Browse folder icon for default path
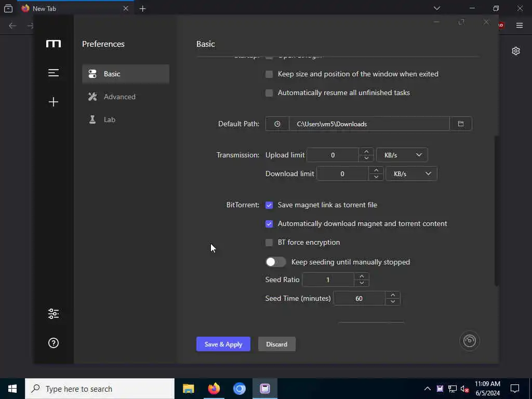Image resolution: width=532 pixels, height=399 pixels. (x=461, y=124)
